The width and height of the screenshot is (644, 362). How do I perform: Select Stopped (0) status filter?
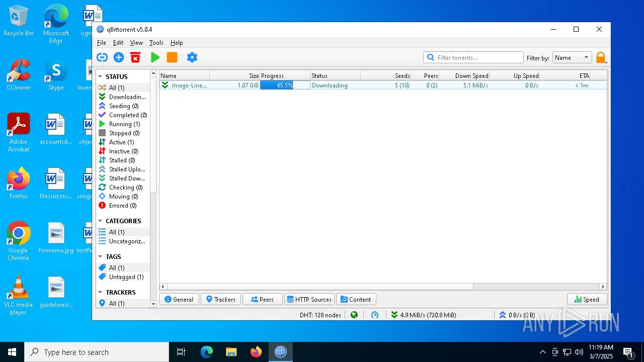coord(123,133)
